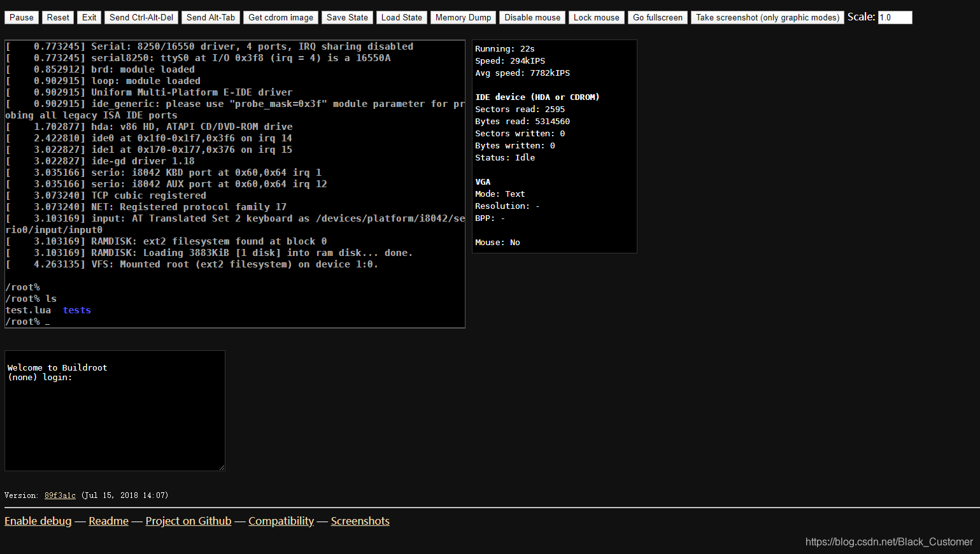The image size is (980, 554).
Task: Click 'Uniform Multi-Platform E-IDE driver' line
Action: [x=149, y=92]
